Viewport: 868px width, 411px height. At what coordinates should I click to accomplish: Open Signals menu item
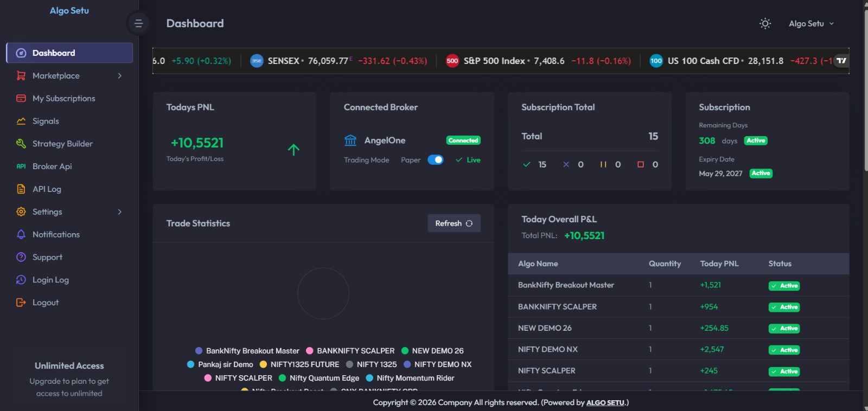(69, 121)
